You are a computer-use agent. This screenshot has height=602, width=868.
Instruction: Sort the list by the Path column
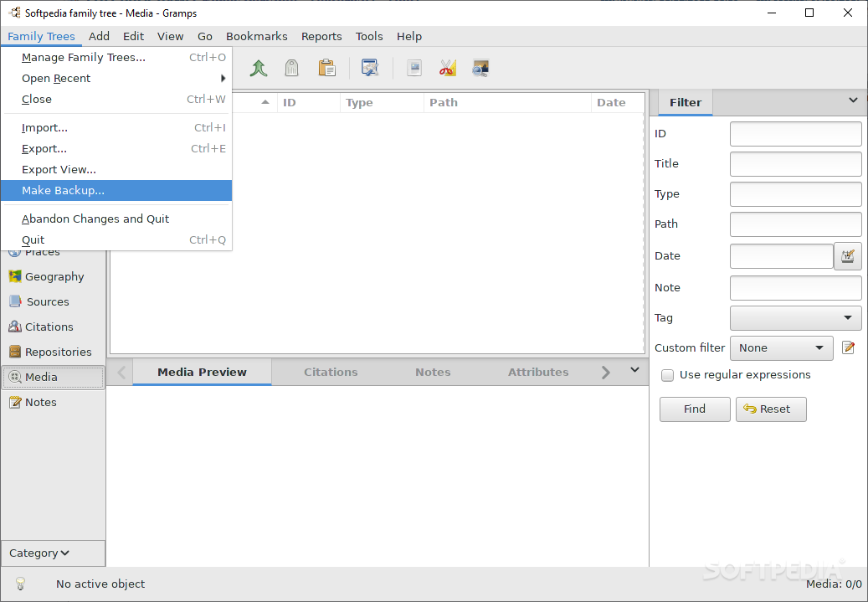pos(507,102)
